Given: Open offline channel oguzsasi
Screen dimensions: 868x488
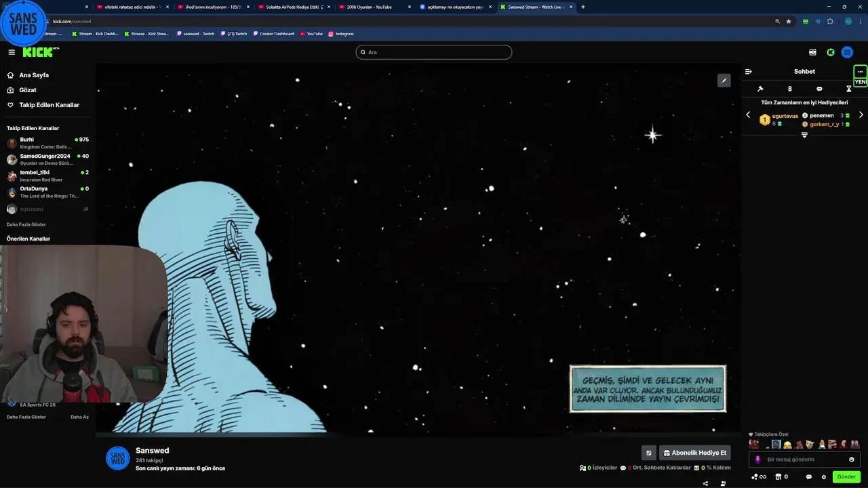Looking at the screenshot, I should coord(47,209).
